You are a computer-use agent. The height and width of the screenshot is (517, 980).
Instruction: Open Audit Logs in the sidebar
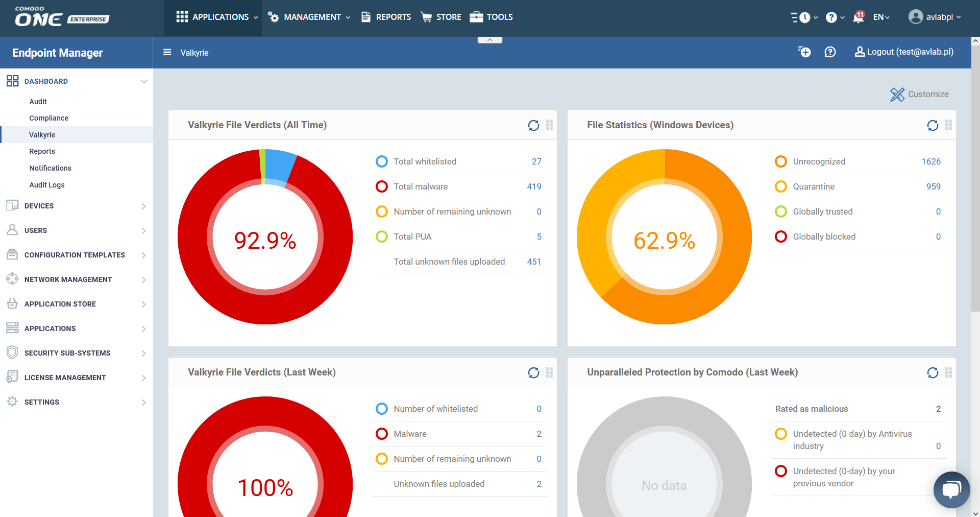tap(46, 185)
